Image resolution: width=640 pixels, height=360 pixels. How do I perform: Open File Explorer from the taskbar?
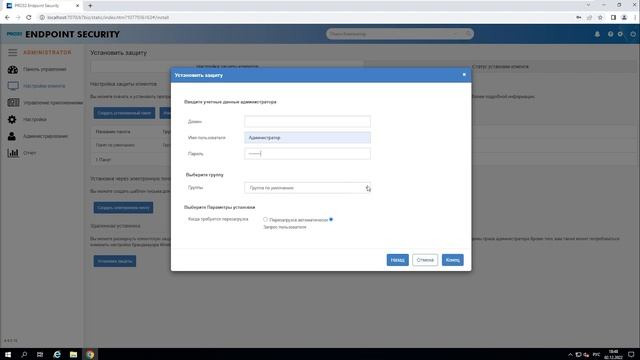[73, 354]
